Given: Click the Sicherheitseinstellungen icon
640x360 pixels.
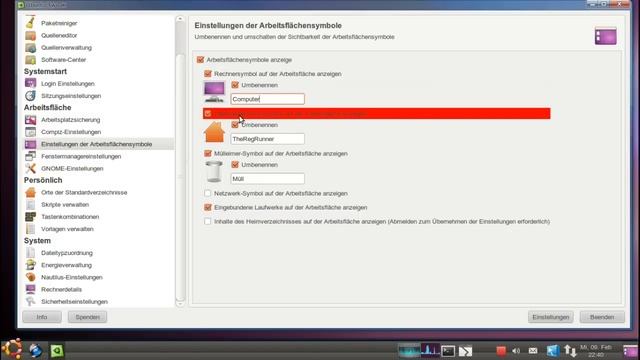Looking at the screenshot, I should 30,301.
